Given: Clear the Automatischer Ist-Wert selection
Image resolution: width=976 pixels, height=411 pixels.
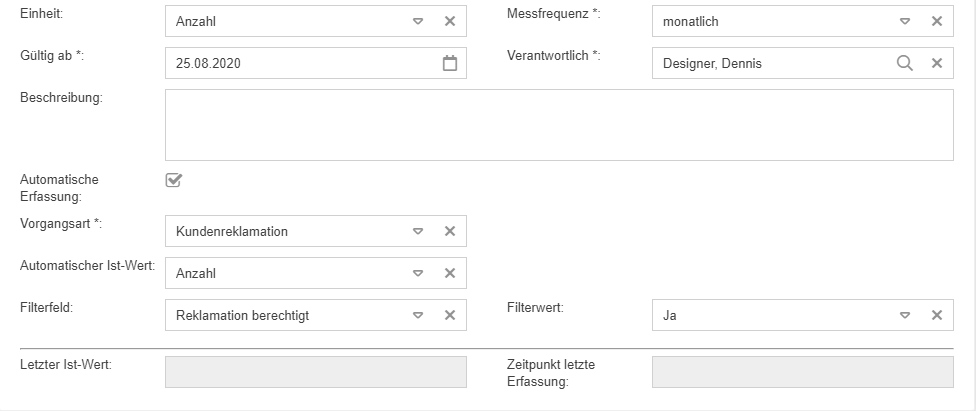Looking at the screenshot, I should 450,273.
